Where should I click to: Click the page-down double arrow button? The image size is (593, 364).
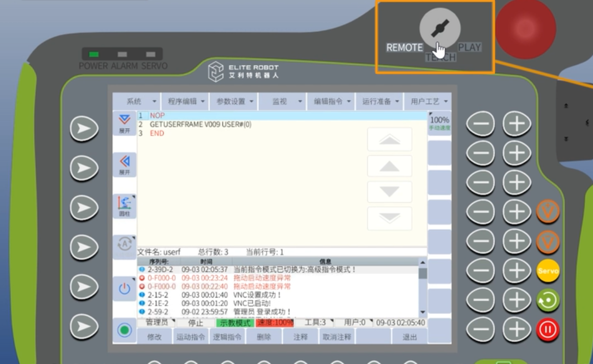[389, 218]
